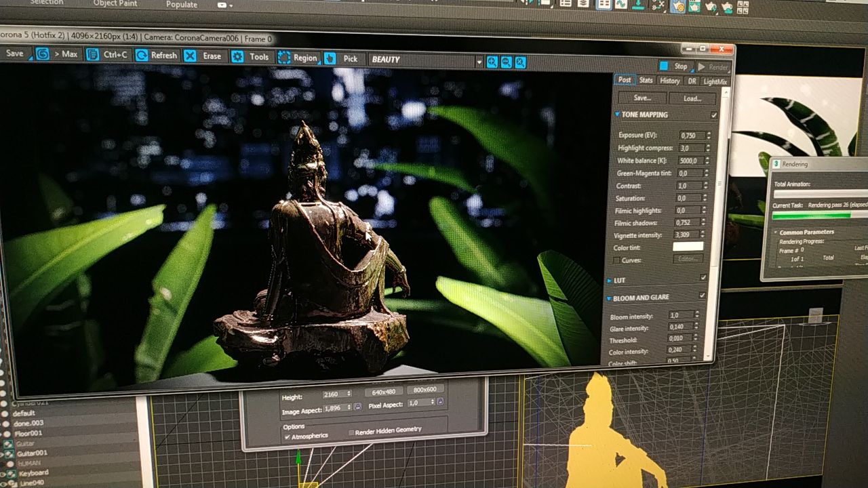Adjust the Glare intensity spinner
The width and height of the screenshot is (868, 488).
coord(696,327)
